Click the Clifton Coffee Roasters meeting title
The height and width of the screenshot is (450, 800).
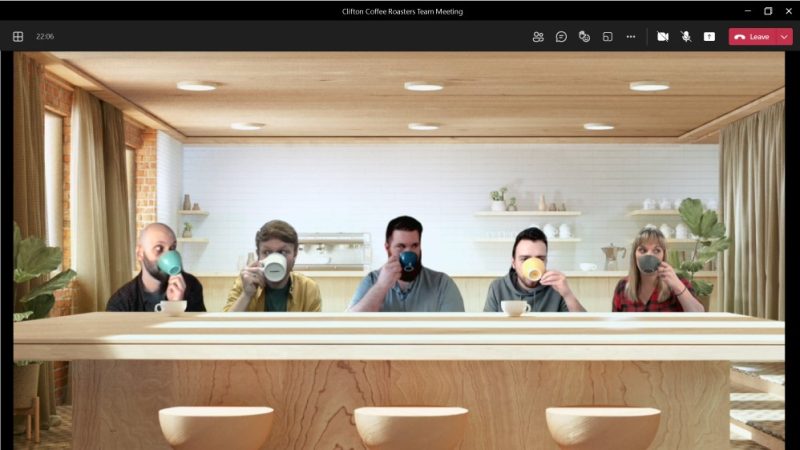pyautogui.click(x=400, y=11)
